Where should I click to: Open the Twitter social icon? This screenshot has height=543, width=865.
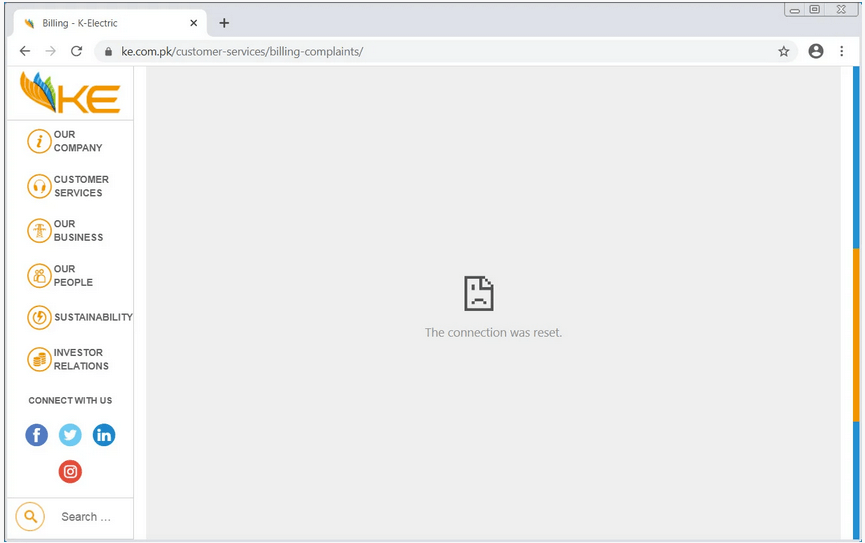point(70,435)
